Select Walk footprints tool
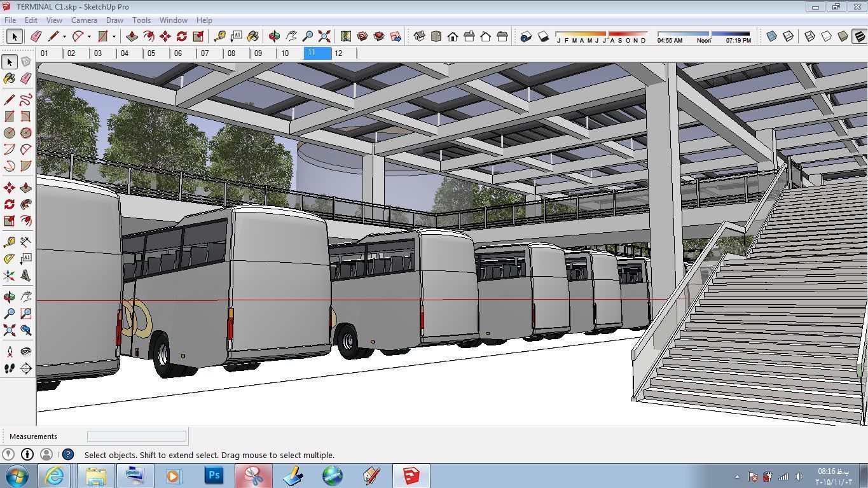 [x=10, y=368]
